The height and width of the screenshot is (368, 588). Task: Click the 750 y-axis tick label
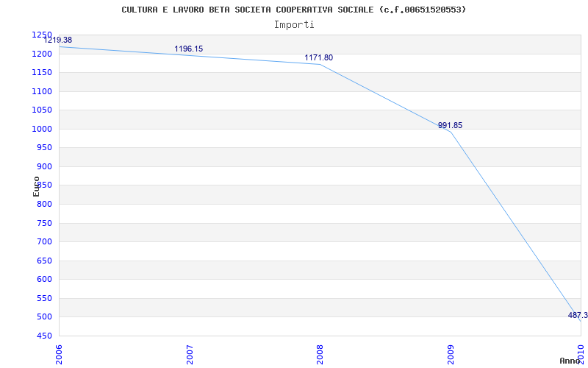tap(44, 224)
